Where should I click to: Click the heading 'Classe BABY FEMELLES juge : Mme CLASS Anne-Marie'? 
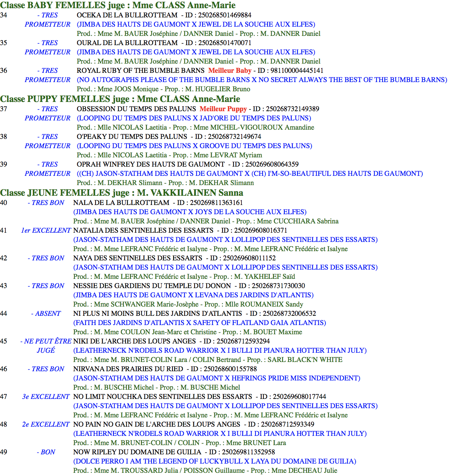pos(118,5)
